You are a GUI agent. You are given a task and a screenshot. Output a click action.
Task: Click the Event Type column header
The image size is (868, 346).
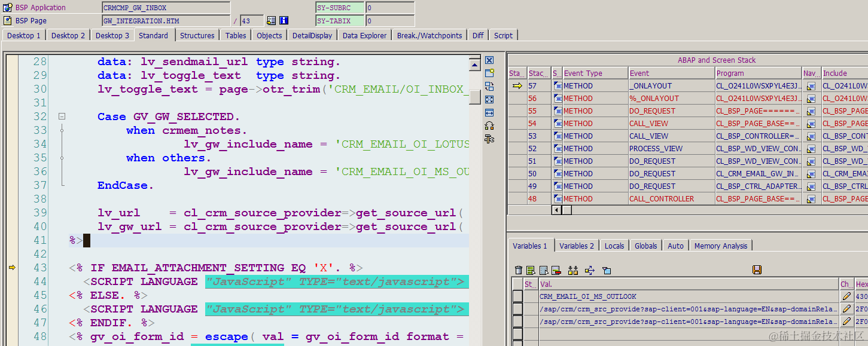[595, 73]
